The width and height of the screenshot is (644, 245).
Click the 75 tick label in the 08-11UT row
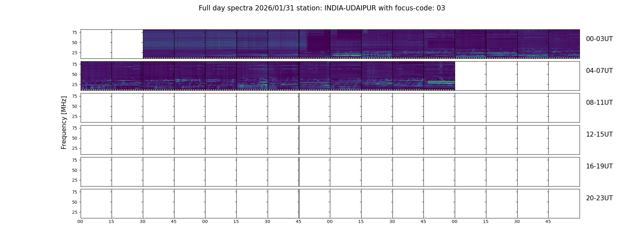pyautogui.click(x=75, y=96)
